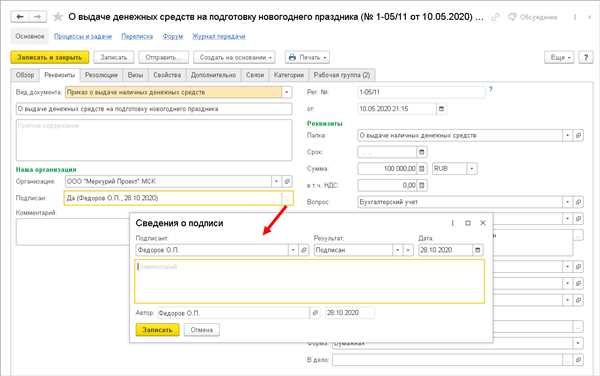Switch to the Связи tab
Image resolution: width=600 pixels, height=376 pixels.
[255, 75]
